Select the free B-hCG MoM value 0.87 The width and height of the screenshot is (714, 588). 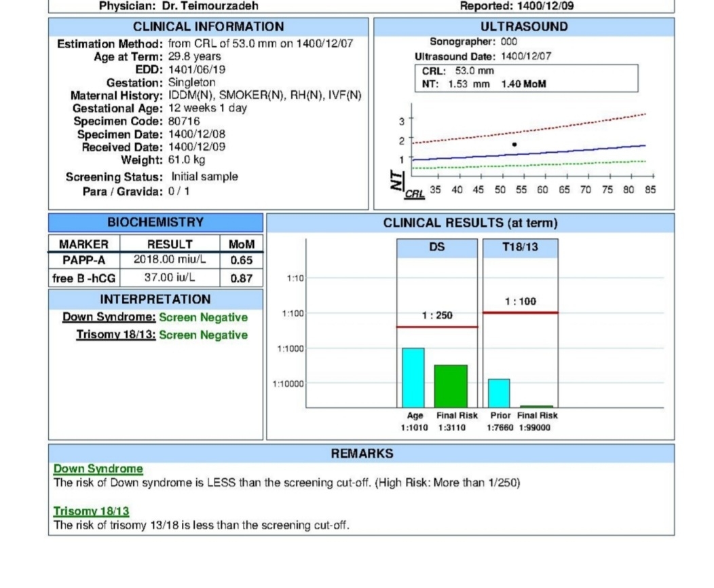(242, 278)
